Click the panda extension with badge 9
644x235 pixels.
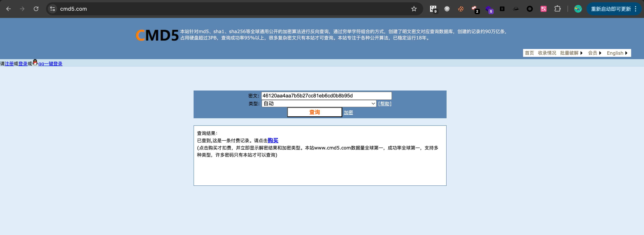tap(433, 9)
